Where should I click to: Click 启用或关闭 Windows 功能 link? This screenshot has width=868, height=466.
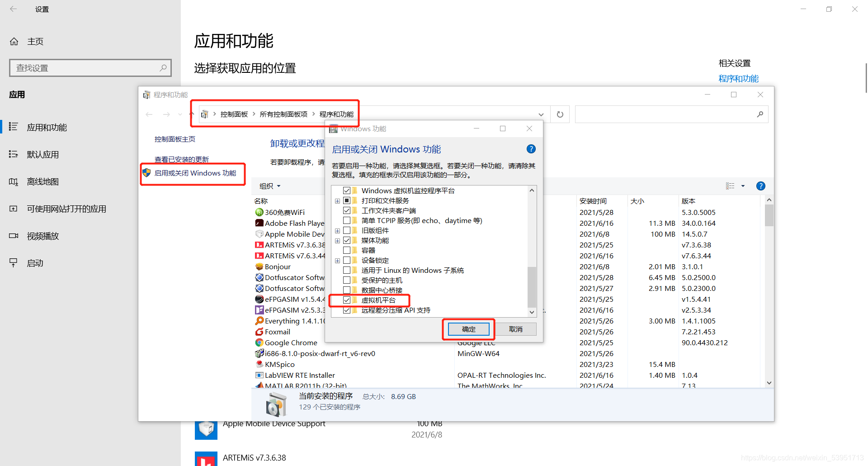(195, 173)
